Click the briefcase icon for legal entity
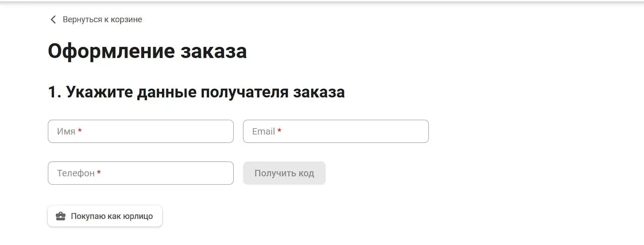The height and width of the screenshot is (245, 644). (x=60, y=216)
